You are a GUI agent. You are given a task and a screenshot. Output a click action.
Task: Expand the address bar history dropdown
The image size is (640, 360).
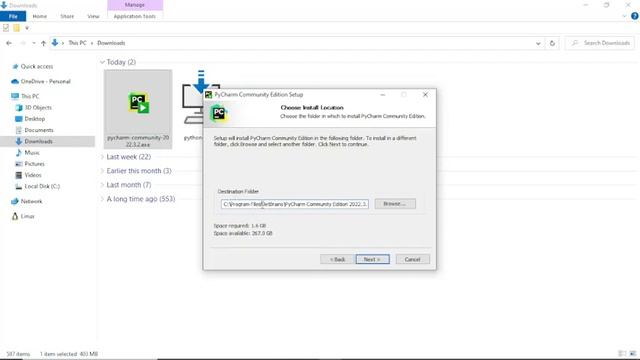click(x=538, y=43)
